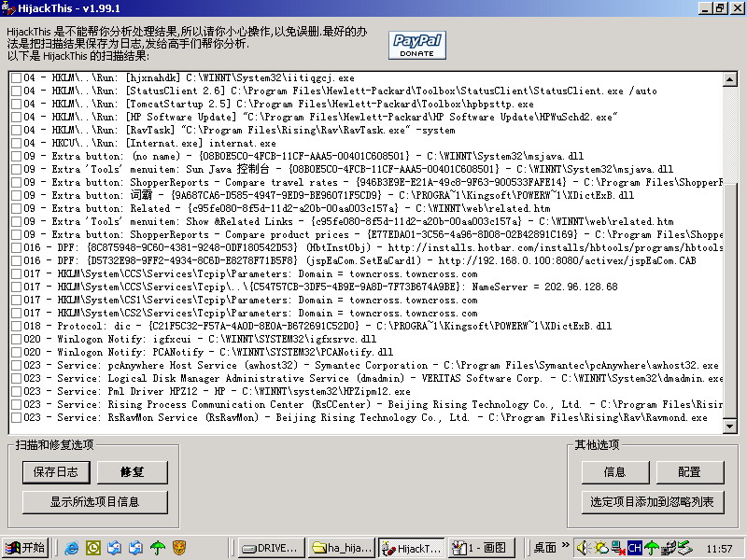This screenshot has height=560, width=747.
Task: Check the NameServer 202.96.128.68 entry
Action: 16,287
